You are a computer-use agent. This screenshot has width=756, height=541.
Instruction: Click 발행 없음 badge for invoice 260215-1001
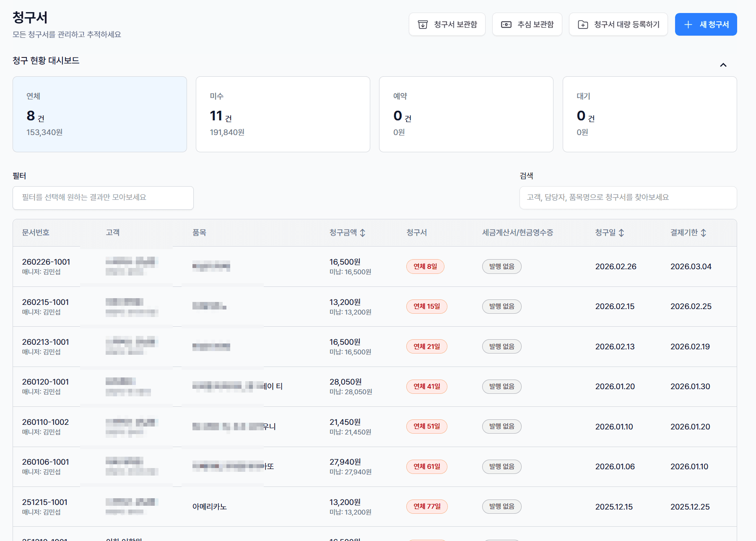tap(501, 307)
